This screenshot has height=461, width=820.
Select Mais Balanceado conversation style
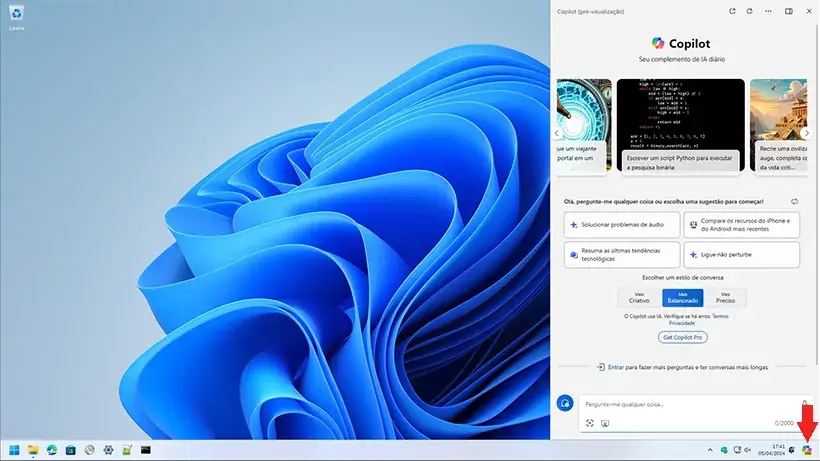(x=682, y=298)
